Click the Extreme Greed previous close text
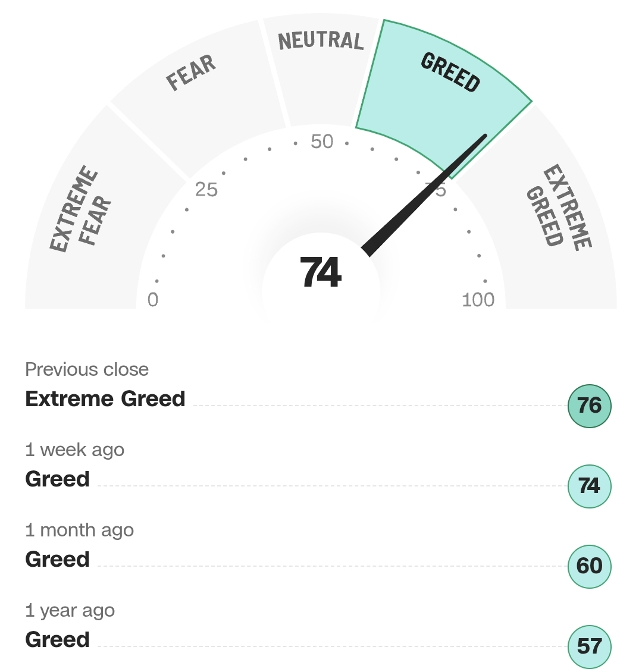This screenshot has width=642, height=672. [105, 399]
